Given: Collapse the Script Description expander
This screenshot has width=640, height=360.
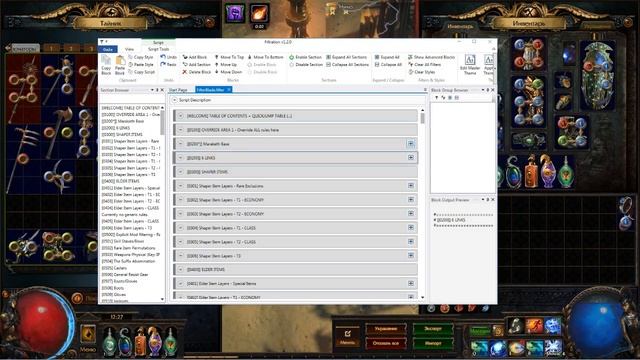Looking at the screenshot, I should pyautogui.click(x=174, y=100).
